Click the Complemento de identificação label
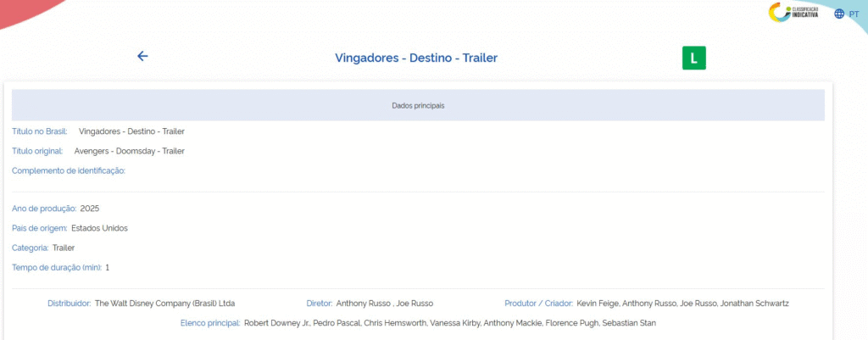The height and width of the screenshot is (340, 868). pos(69,170)
